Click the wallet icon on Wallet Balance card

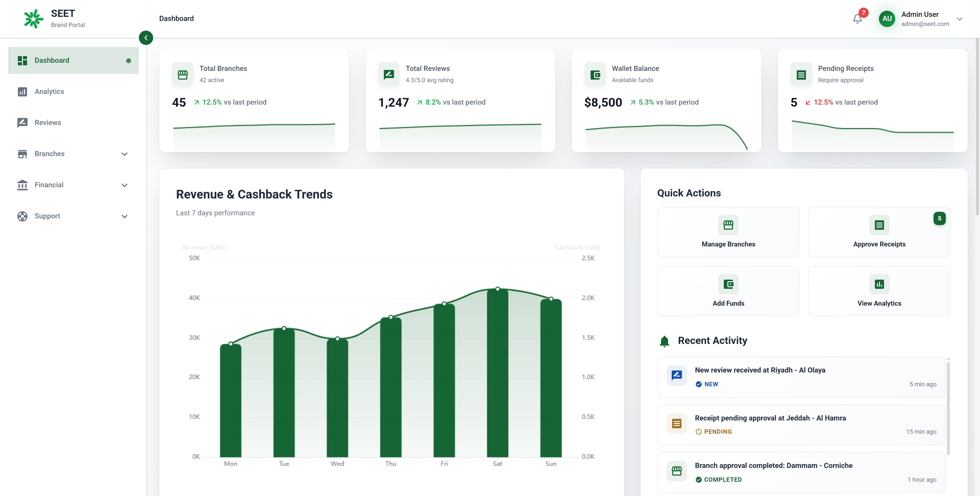tap(595, 74)
